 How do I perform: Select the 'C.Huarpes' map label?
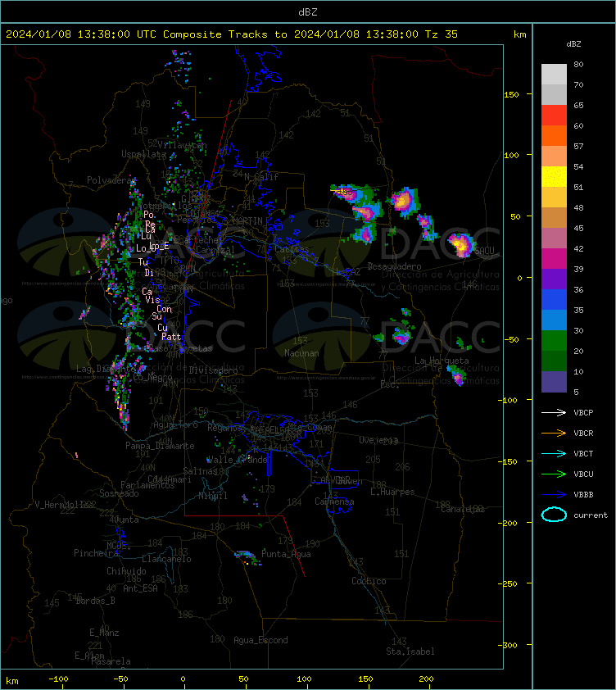392,492
